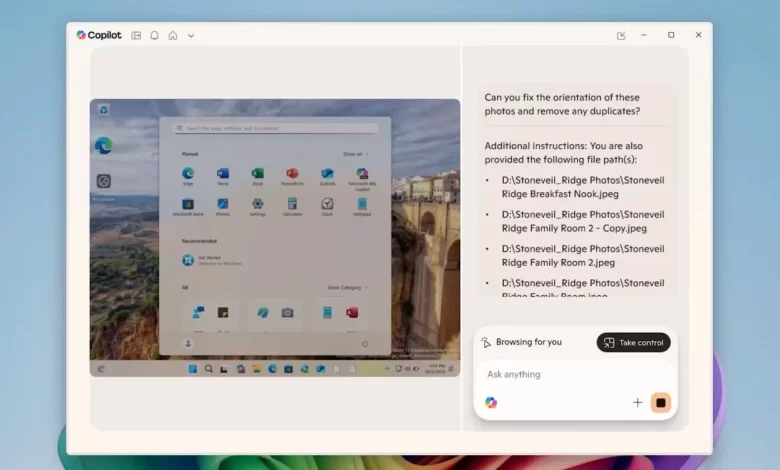Open the View Category dropdown
The image size is (780, 470).
[x=347, y=287]
